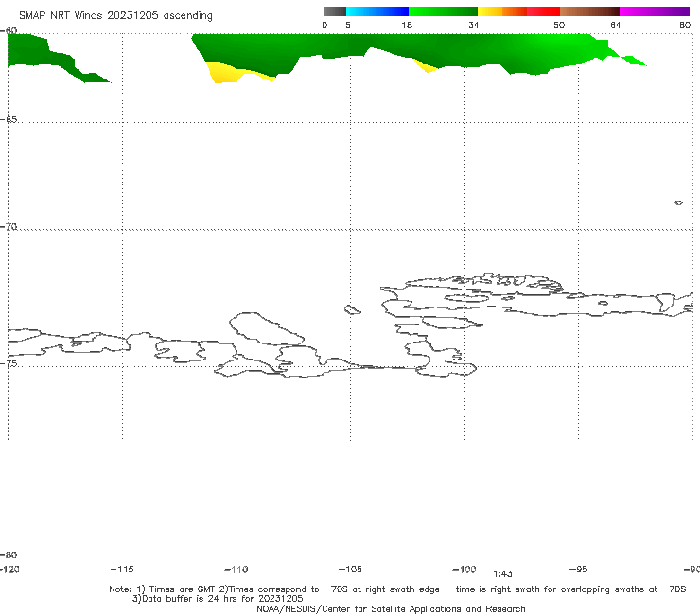Click the gray segment of the color bar

pyautogui.click(x=334, y=11)
